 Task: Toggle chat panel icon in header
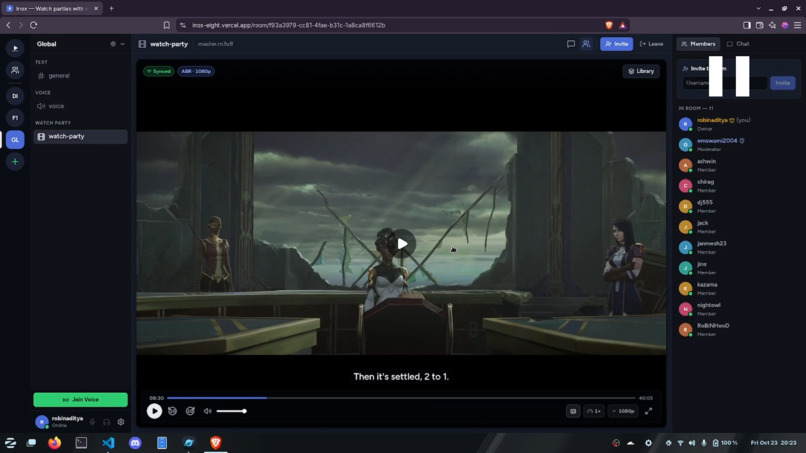pos(571,44)
